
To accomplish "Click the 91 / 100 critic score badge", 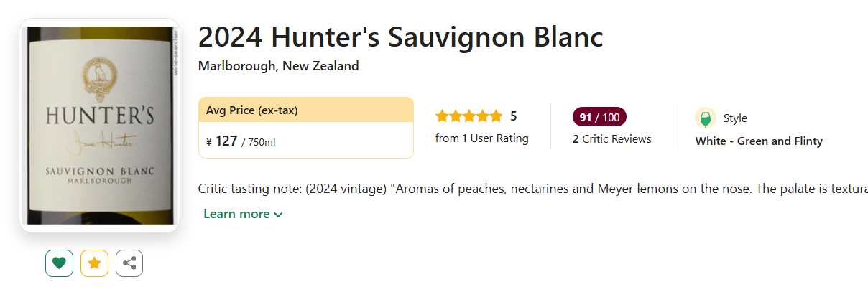I will pyautogui.click(x=599, y=116).
